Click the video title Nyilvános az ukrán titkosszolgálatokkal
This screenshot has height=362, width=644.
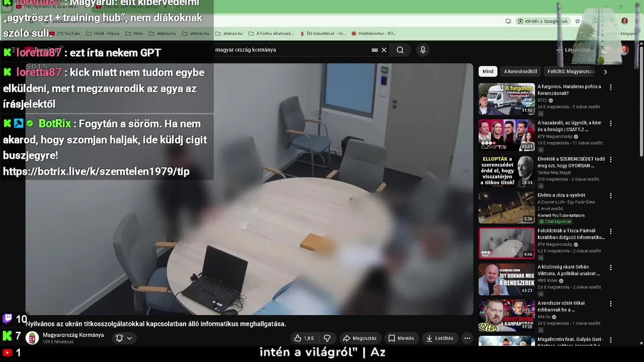156,324
